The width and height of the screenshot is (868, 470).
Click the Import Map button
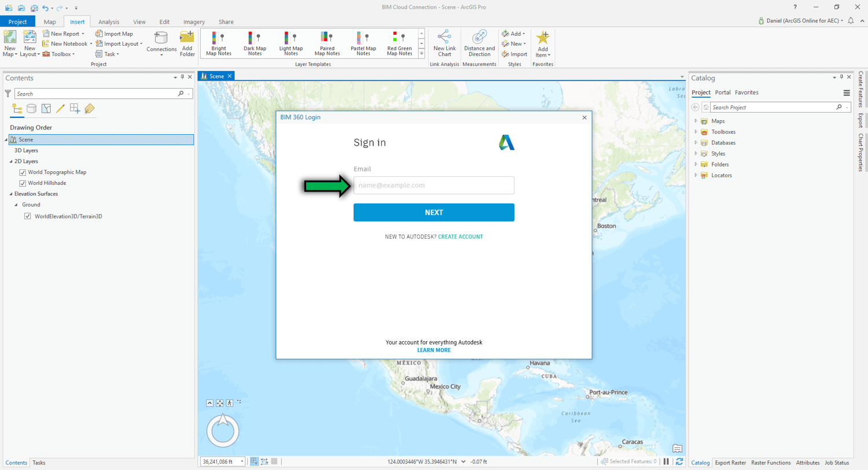coord(114,34)
